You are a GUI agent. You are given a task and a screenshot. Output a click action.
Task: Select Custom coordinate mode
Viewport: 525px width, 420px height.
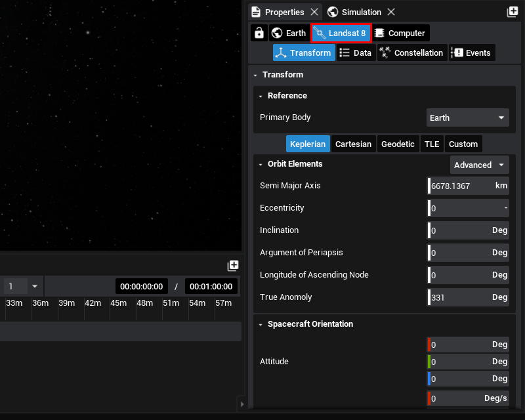463,144
